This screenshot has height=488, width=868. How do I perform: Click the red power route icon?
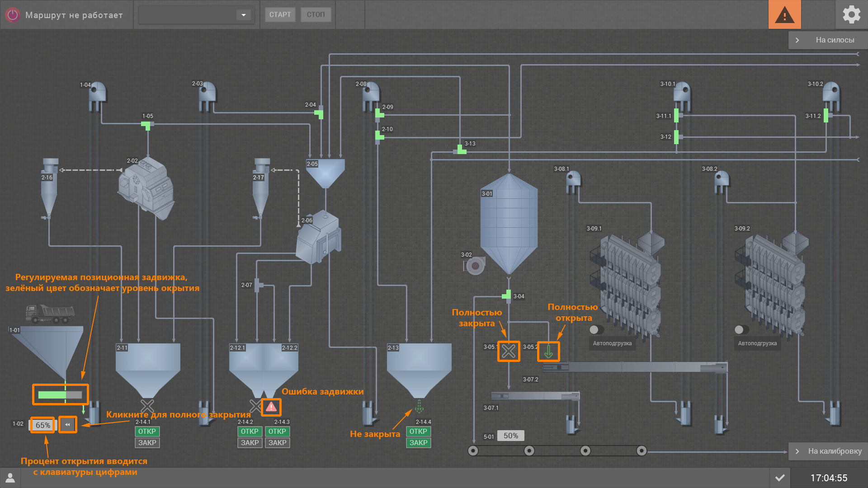tap(13, 15)
